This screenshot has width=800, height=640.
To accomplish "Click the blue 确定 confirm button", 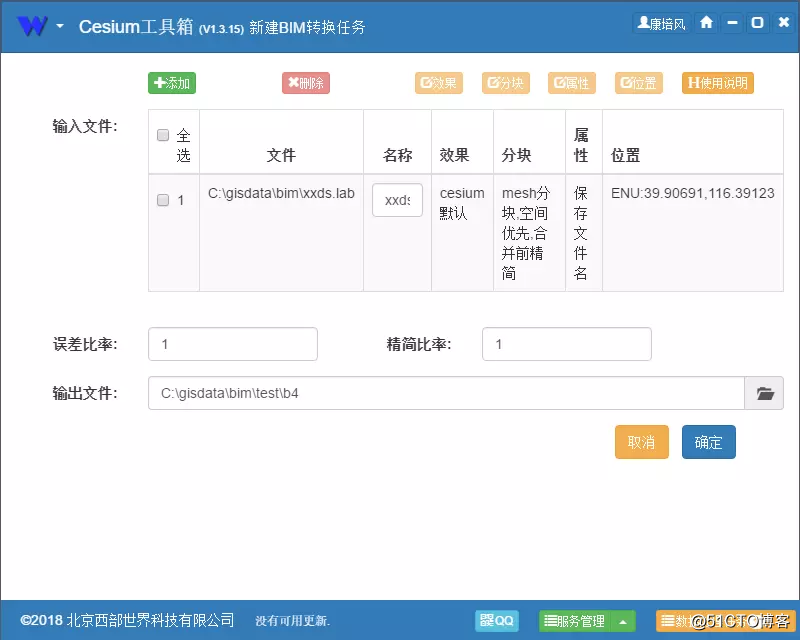I will coord(709,442).
